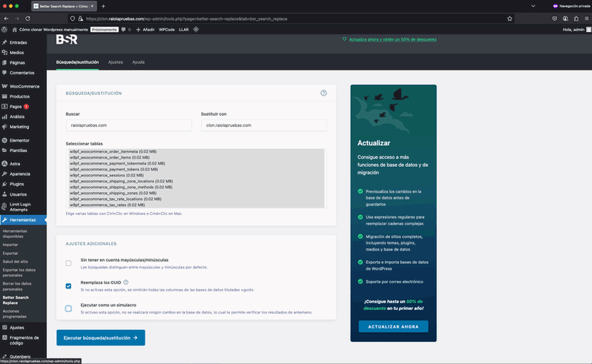Open the help question mark in Búsqueda/Sustitución panel
This screenshot has height=364, width=592.
coord(323,93)
